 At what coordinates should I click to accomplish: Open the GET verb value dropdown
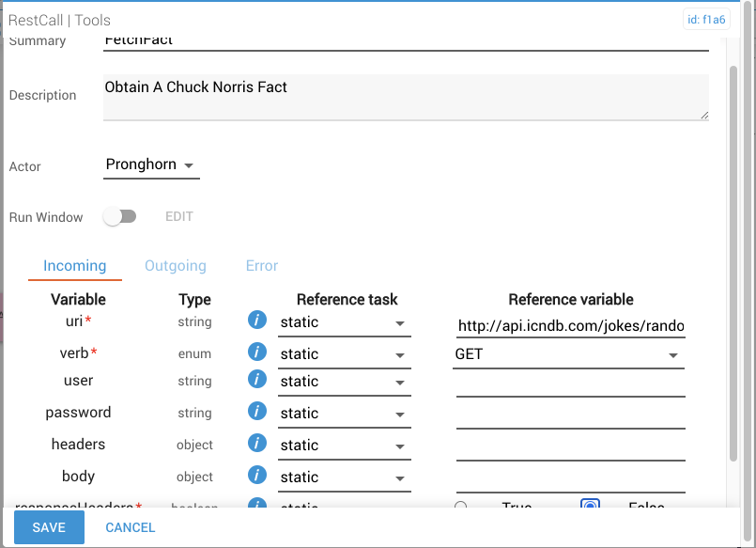[x=568, y=354]
